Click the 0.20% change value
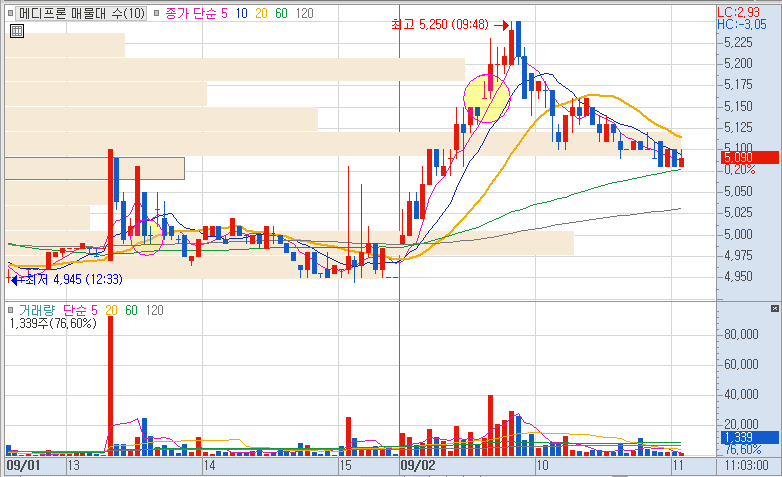Screen dimensions: 782x477 [x=739, y=170]
